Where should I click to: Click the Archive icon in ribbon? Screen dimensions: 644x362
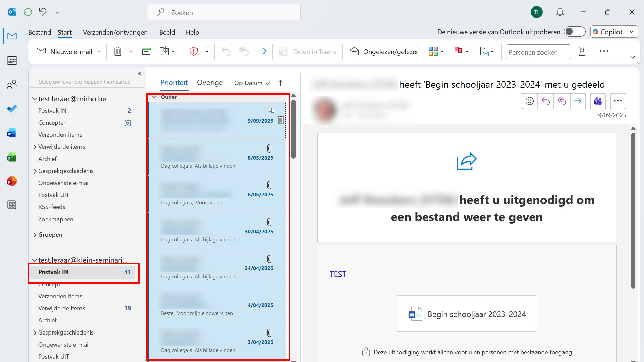tap(146, 51)
